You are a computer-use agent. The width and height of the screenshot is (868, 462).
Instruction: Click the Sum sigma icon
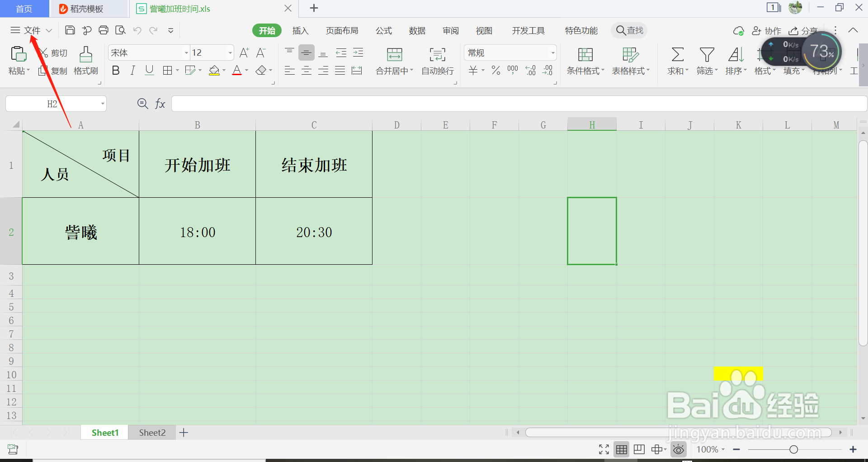(x=677, y=55)
